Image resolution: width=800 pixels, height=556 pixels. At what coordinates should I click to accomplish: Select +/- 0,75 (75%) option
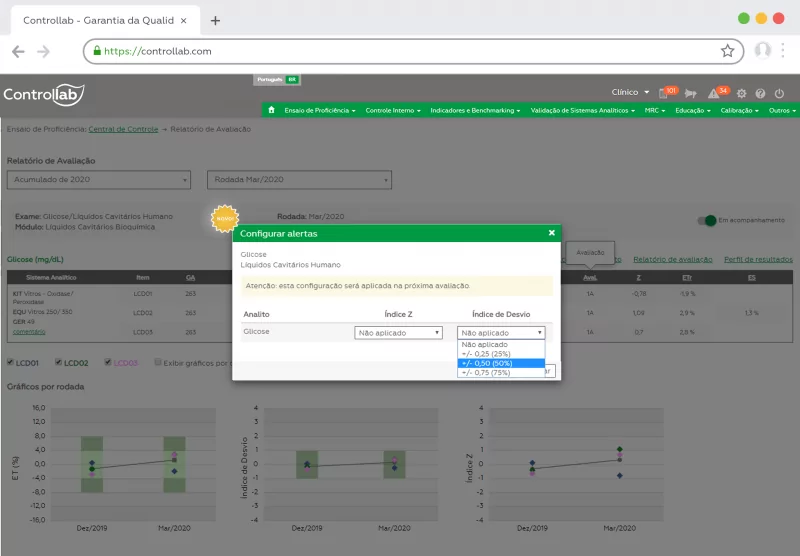click(501, 372)
